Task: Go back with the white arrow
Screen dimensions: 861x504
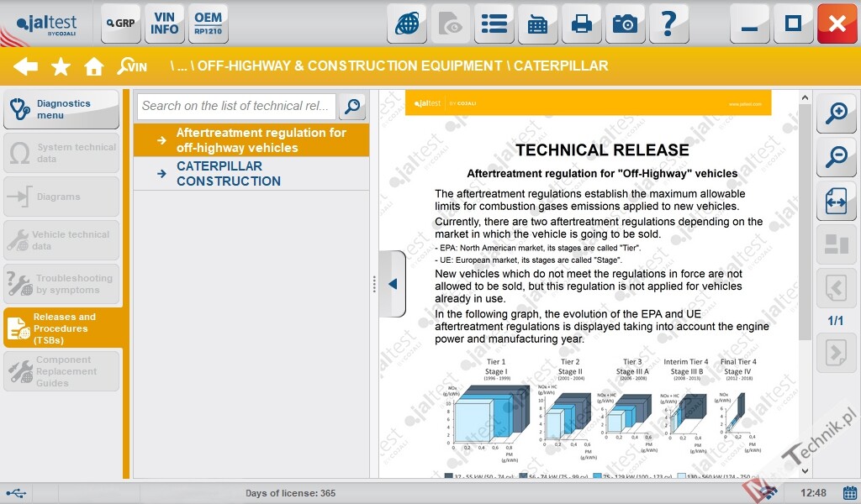Action: pyautogui.click(x=26, y=66)
